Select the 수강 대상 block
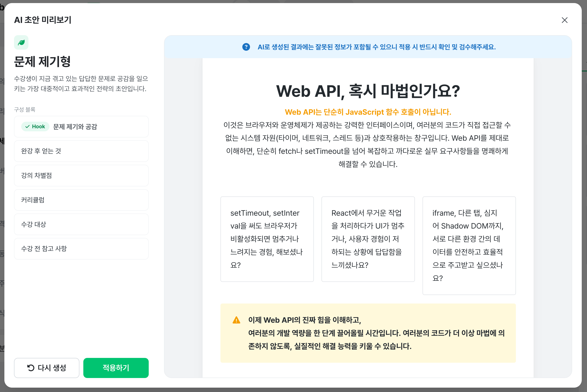 [81, 224]
